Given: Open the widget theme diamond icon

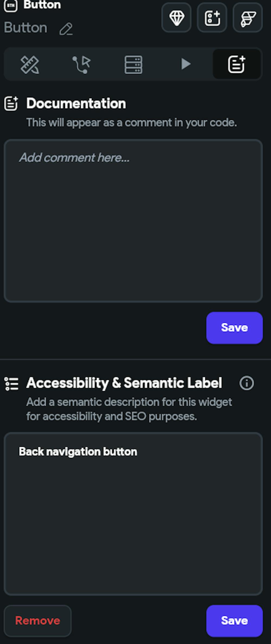Looking at the screenshot, I should (176, 18).
